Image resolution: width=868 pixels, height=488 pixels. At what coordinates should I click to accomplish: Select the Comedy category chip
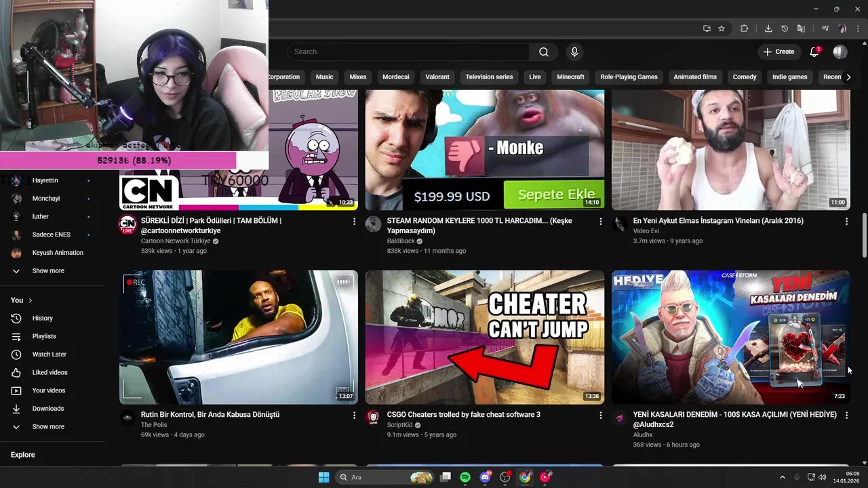pyautogui.click(x=745, y=77)
